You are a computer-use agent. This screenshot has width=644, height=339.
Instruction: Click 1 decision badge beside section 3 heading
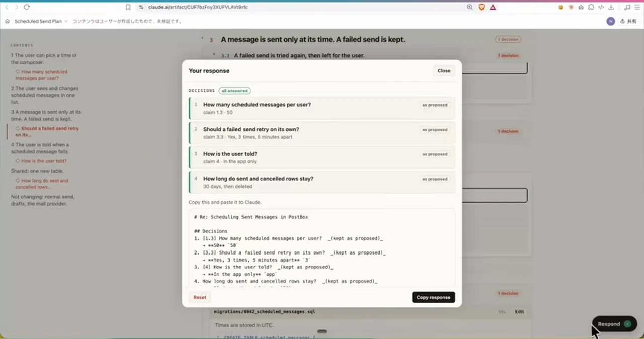pyautogui.click(x=508, y=39)
